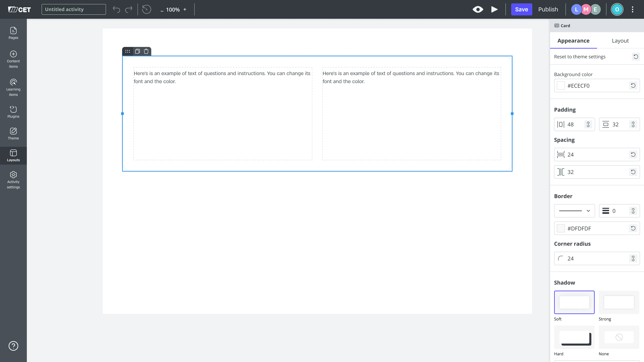Viewport: 644px width, 362px height.
Task: Click the Publish button
Action: click(x=548, y=9)
